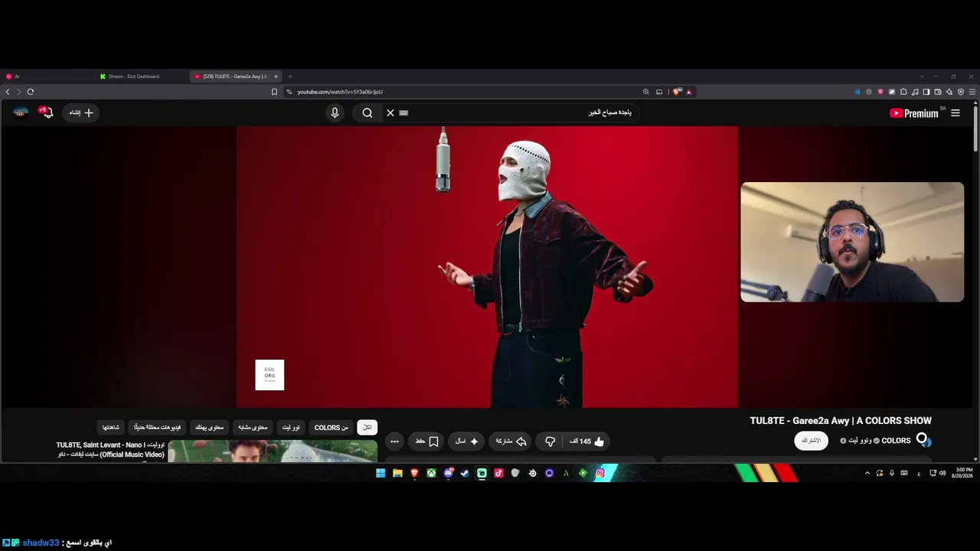Select the الكل filter chip
This screenshot has width=980, height=551.
pos(367,428)
